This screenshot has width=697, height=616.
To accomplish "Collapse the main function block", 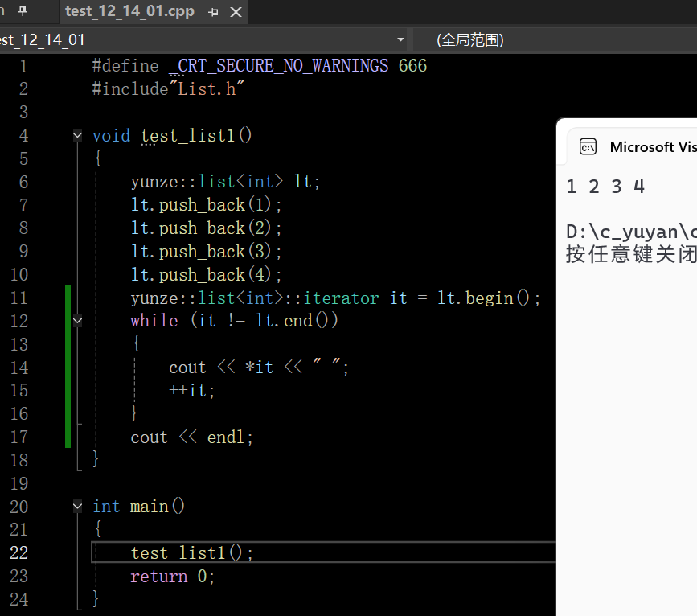I will click(77, 506).
